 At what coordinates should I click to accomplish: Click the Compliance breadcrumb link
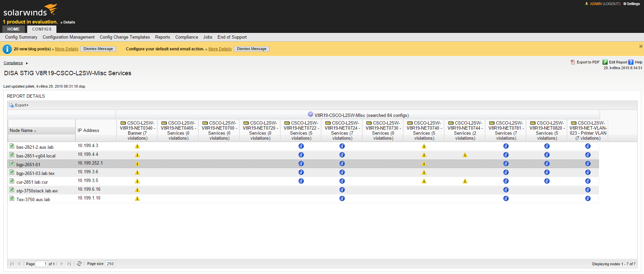click(13, 63)
